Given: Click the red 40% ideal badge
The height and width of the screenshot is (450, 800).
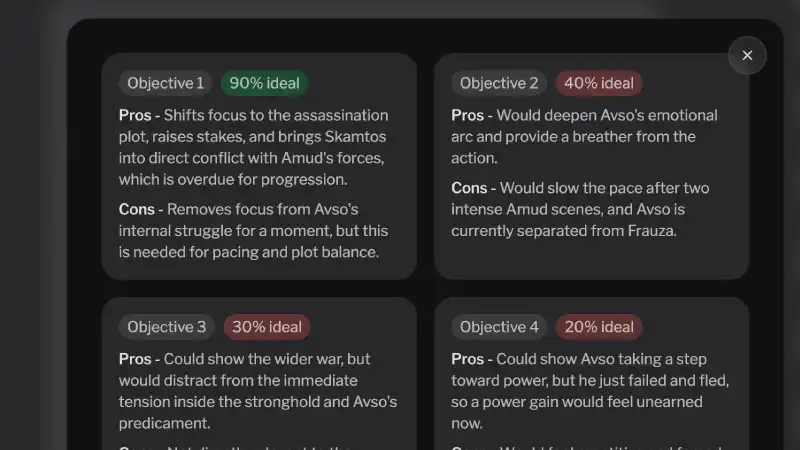Looking at the screenshot, I should [598, 83].
